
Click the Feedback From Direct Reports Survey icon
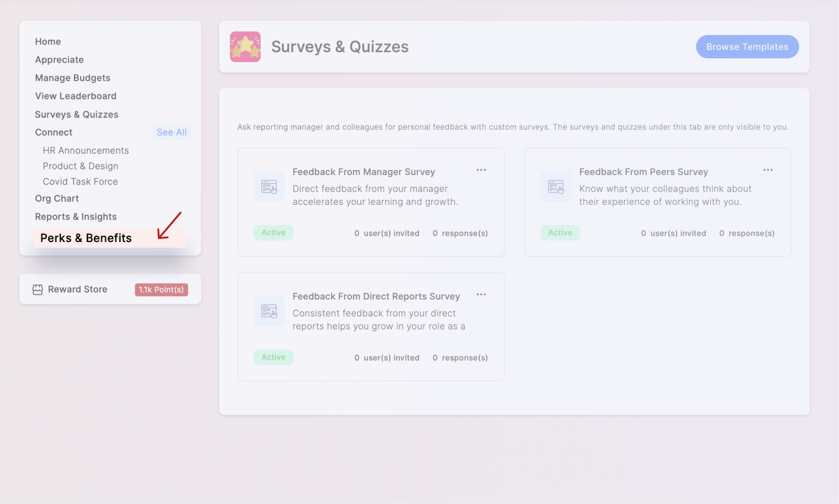[269, 311]
